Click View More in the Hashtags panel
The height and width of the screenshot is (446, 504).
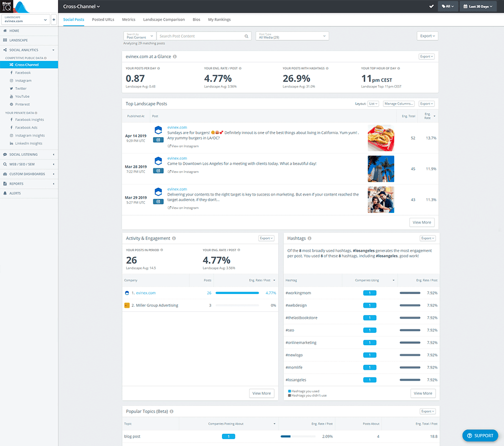(x=423, y=393)
